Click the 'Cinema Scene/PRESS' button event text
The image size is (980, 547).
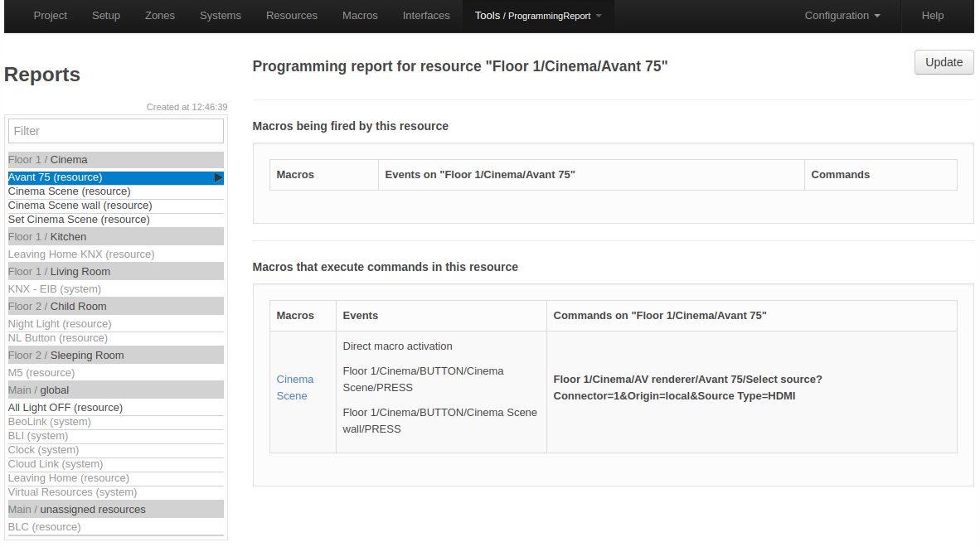tap(423, 380)
